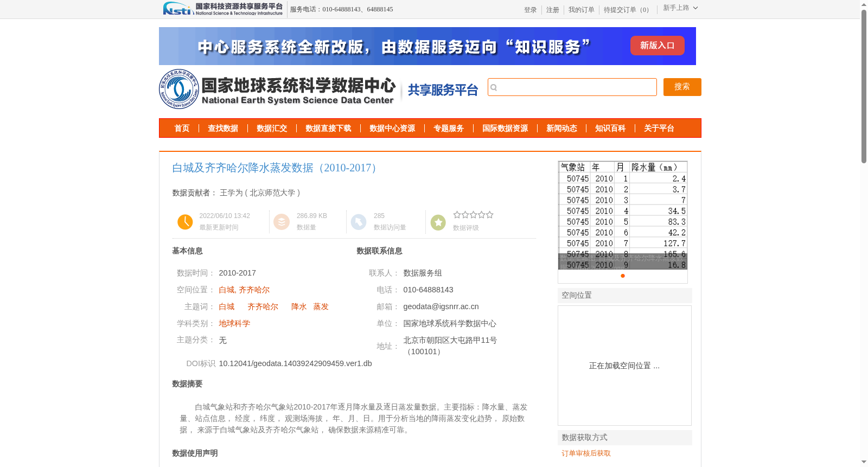Viewport: 868px width, 467px height.
Task: Open the 新闻动态 menu
Action: 561,129
